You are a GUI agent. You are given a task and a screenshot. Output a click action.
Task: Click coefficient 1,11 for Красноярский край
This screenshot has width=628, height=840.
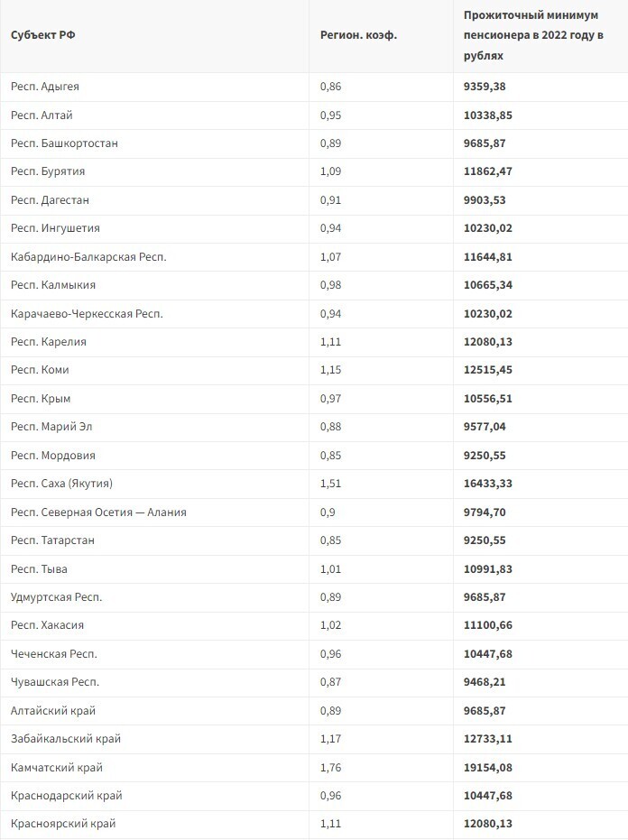pos(331,824)
